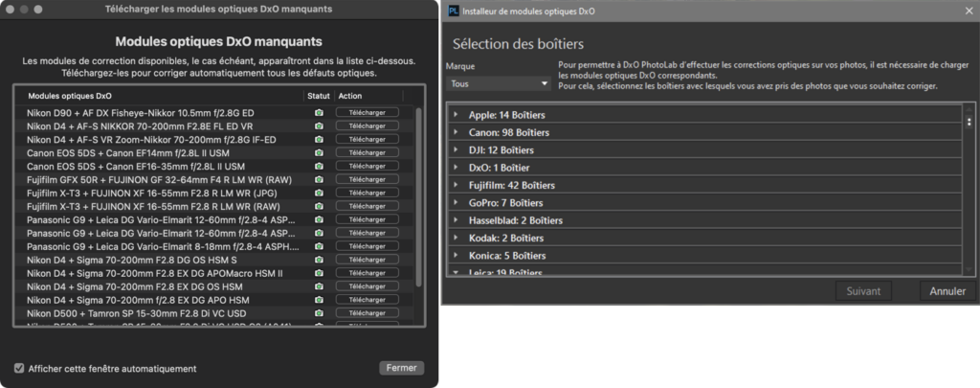
Task: Click the Action column header
Action: pyautogui.click(x=350, y=96)
